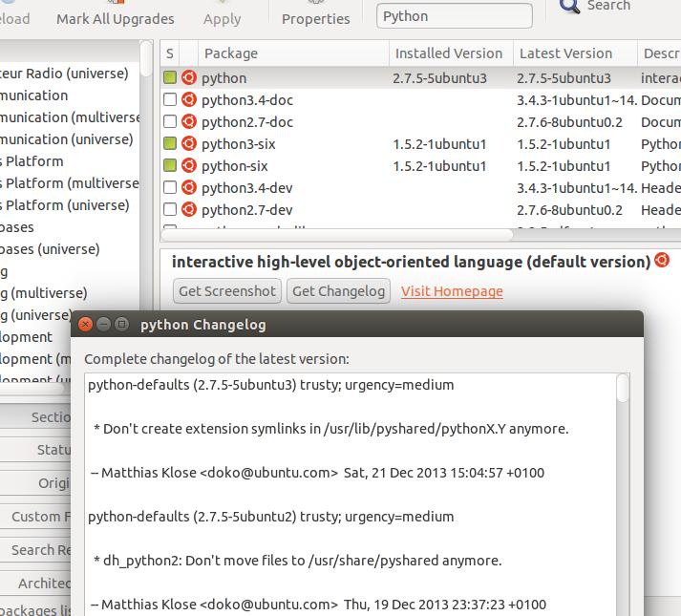Image resolution: width=681 pixels, height=616 pixels.
Task: Select the python3.4-doc package name
Action: pos(247,100)
